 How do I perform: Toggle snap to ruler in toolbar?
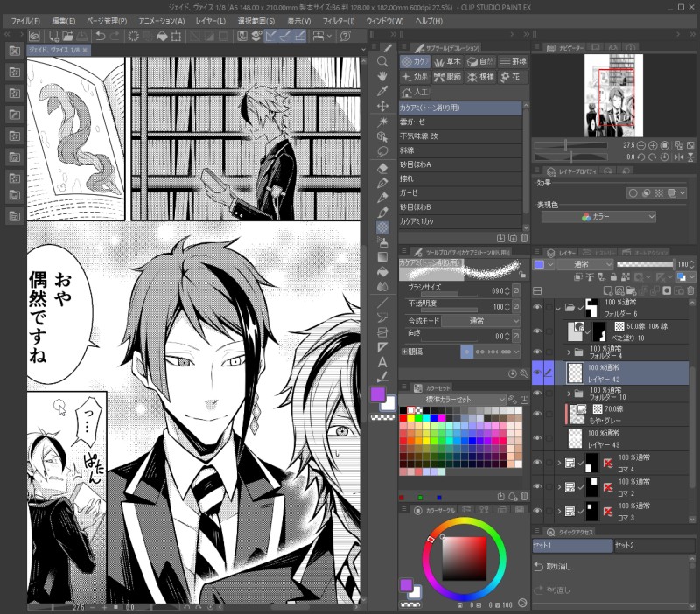point(270,36)
